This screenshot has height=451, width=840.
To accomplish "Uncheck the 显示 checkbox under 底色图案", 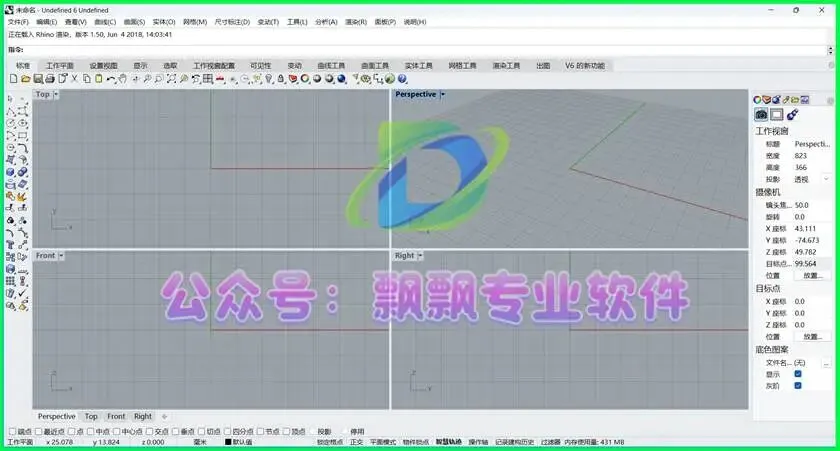I will pos(798,374).
